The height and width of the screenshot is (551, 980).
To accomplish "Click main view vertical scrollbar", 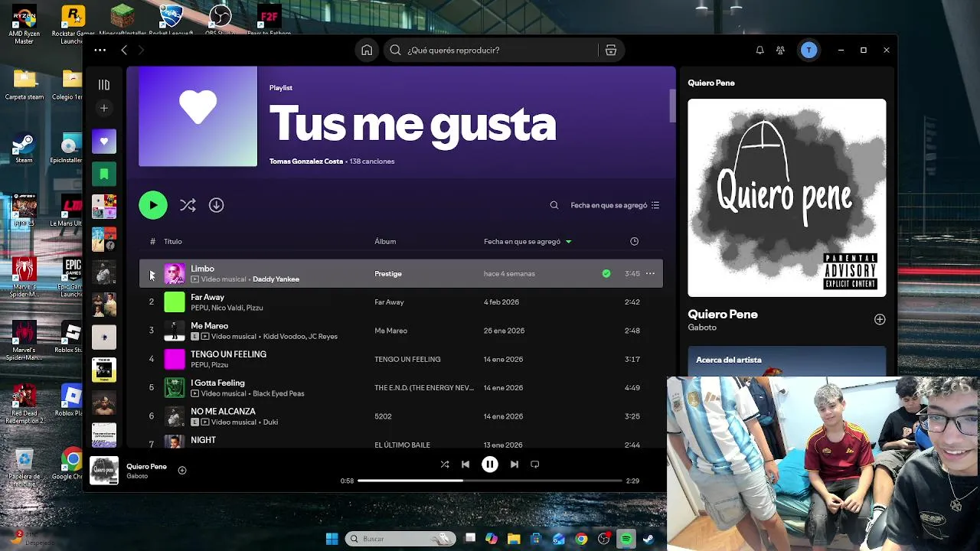I will pyautogui.click(x=673, y=106).
